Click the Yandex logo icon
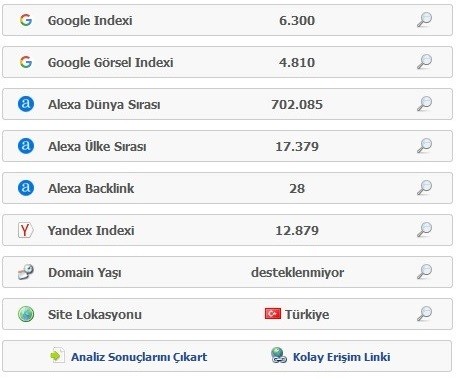This screenshot has height=379, width=456. tap(26, 230)
